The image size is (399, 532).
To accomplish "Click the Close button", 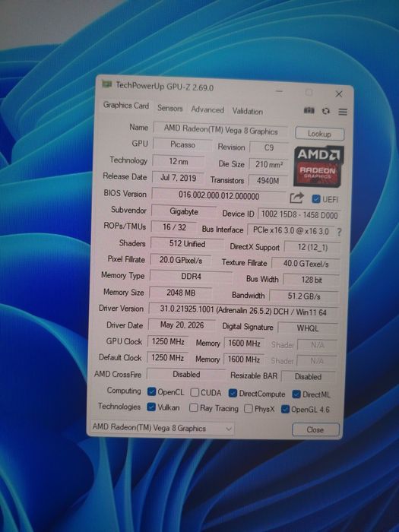I will tap(315, 429).
